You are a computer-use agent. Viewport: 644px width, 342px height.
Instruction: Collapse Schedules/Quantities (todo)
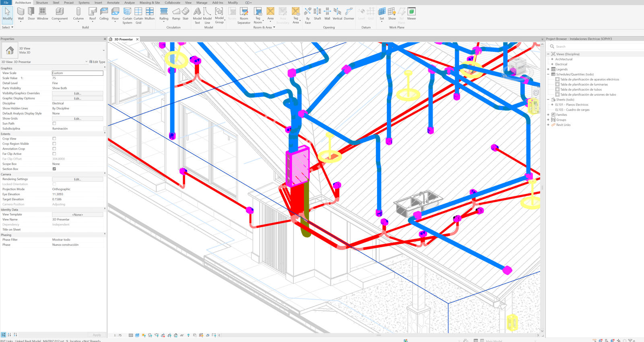548,74
